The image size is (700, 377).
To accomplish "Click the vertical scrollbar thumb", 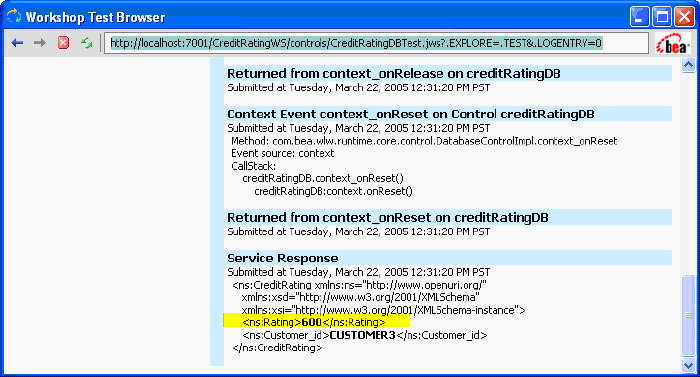I will click(688, 315).
